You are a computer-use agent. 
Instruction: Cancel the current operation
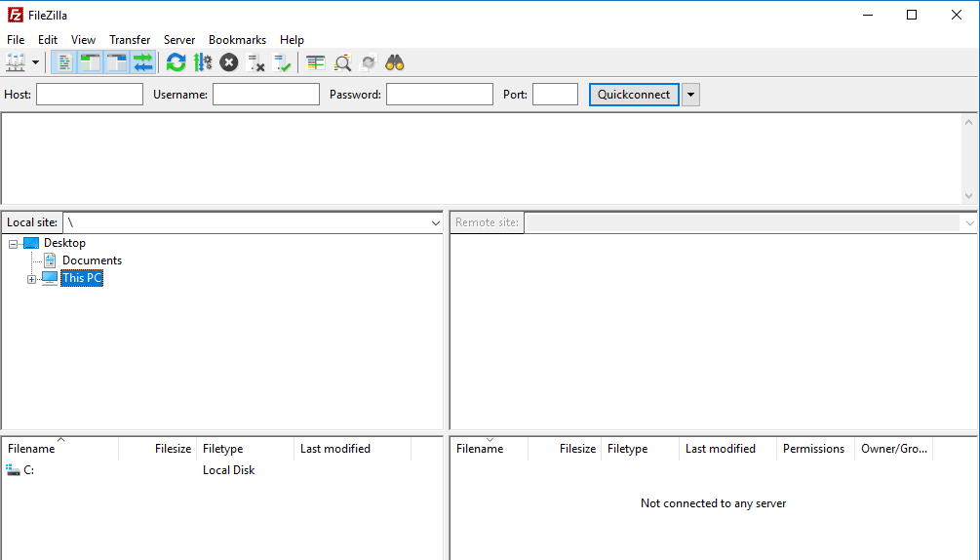[x=229, y=62]
